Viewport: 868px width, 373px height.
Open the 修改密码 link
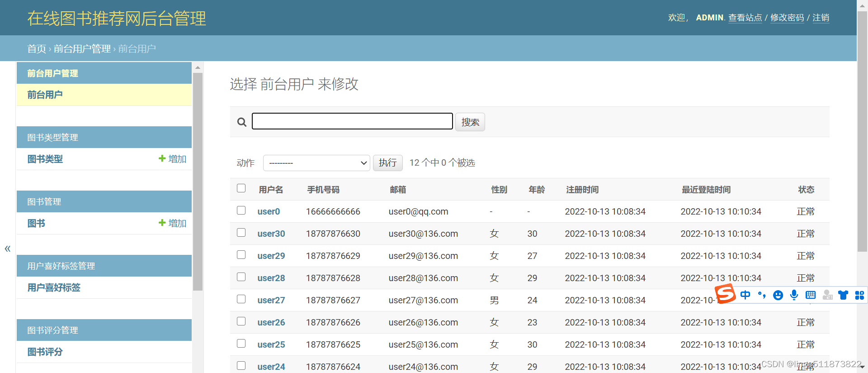point(787,18)
